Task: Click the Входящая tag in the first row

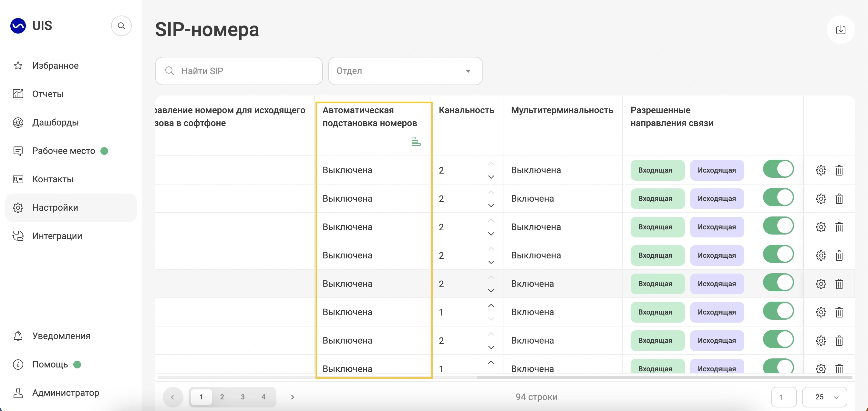Action: click(x=657, y=170)
